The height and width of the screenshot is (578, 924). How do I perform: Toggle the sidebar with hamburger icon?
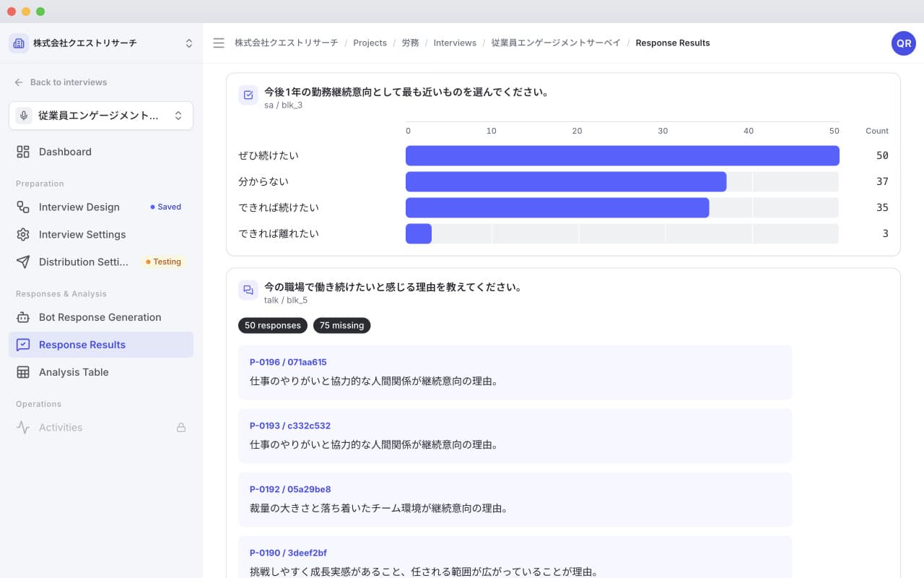[x=219, y=43]
